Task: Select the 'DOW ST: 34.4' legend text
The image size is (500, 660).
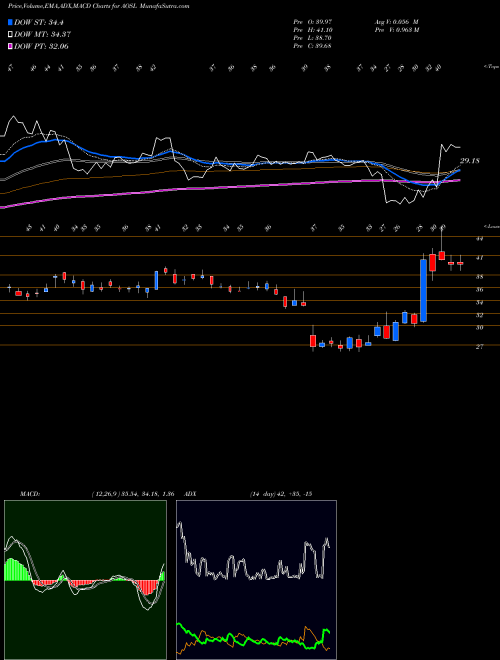Action: coord(38,22)
